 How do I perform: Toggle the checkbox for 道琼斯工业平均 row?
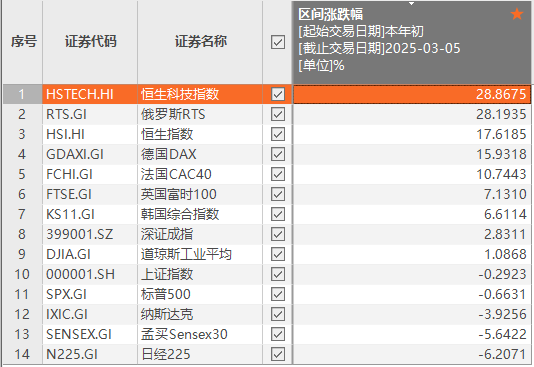[278, 254]
